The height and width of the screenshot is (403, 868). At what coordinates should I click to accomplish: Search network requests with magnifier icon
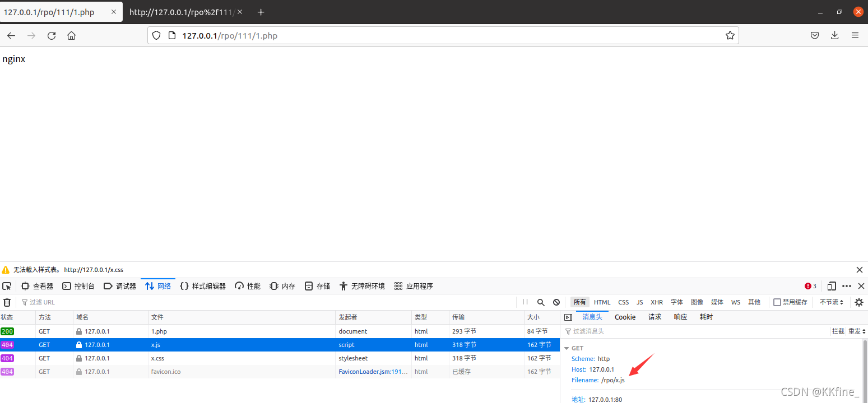click(x=541, y=302)
